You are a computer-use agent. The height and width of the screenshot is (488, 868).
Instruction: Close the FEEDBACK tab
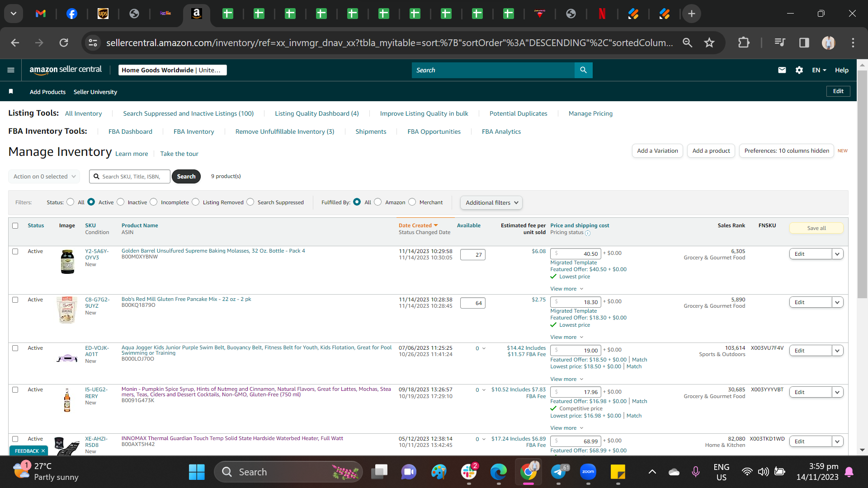[43, 451]
